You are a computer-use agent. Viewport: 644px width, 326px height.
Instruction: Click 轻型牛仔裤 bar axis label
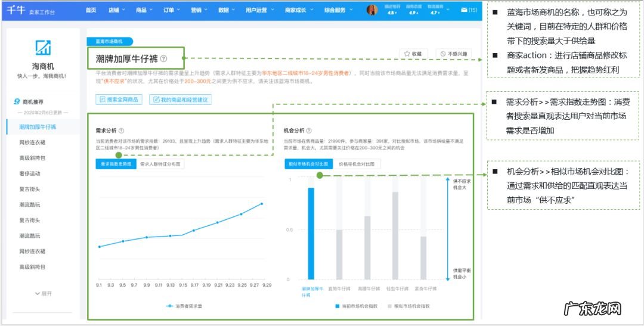point(397,288)
